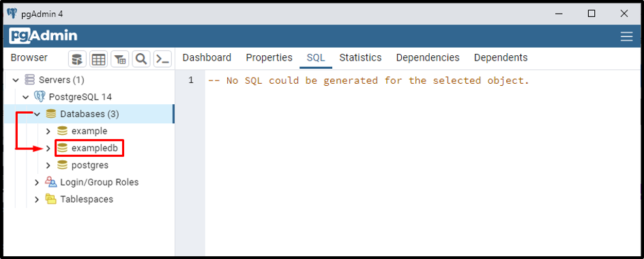This screenshot has height=259, width=644.
Task: Select the example database item
Action: point(89,132)
